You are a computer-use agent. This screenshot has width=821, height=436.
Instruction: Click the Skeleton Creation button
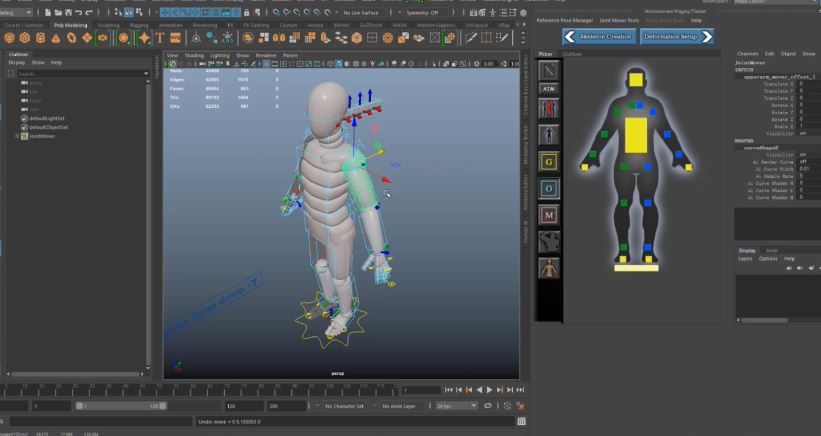click(605, 36)
